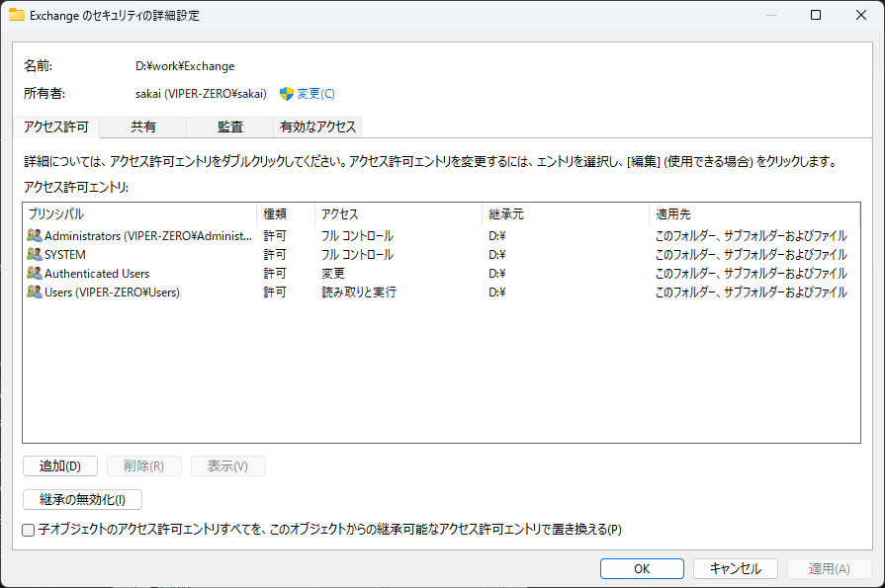Click the Users (VIPER-ZERO¥Users) group icon
The height and width of the screenshot is (588, 885).
click(x=35, y=292)
